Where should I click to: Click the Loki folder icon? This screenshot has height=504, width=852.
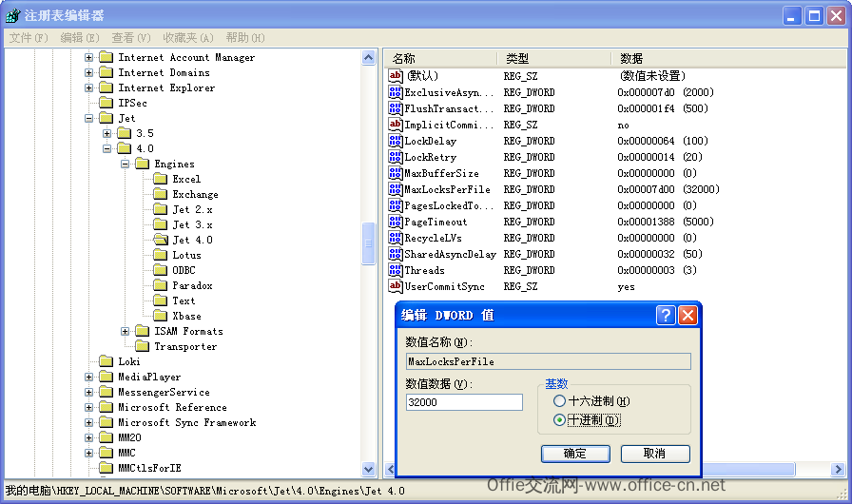(106, 361)
